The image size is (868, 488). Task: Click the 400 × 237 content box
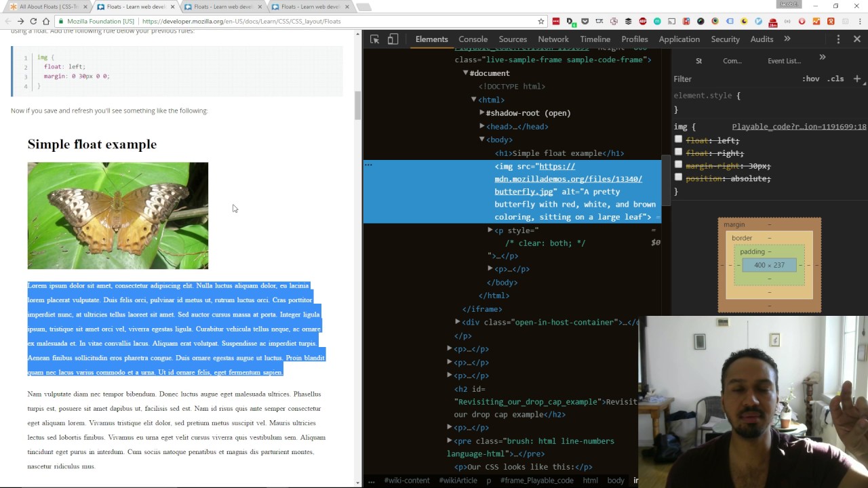click(769, 265)
